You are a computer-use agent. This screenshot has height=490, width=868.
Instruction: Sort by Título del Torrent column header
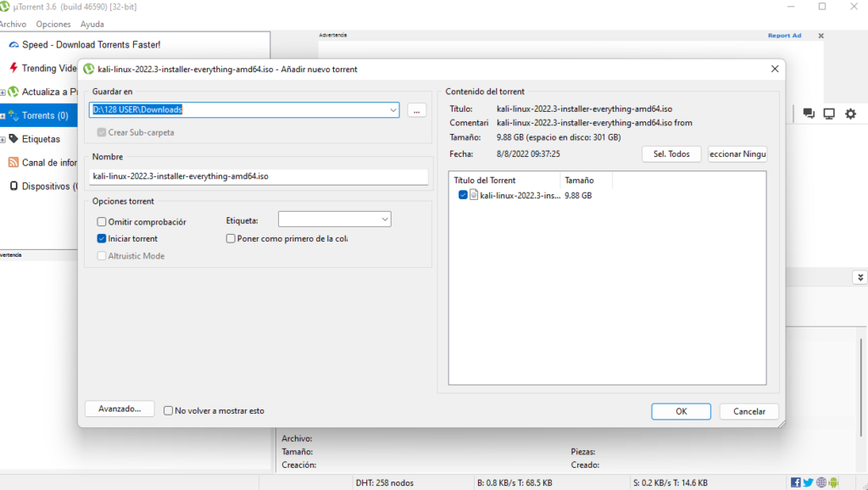click(505, 180)
